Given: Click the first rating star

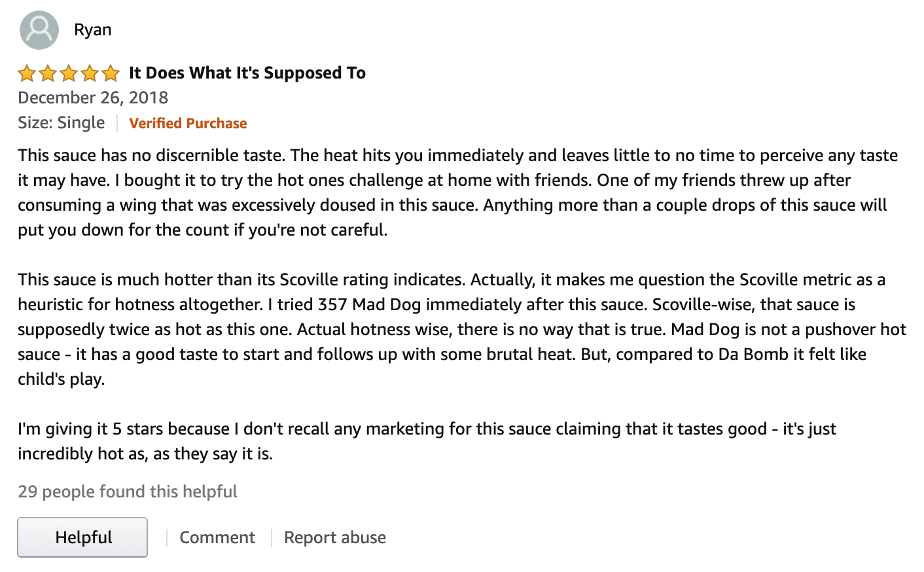Looking at the screenshot, I should click(27, 73).
